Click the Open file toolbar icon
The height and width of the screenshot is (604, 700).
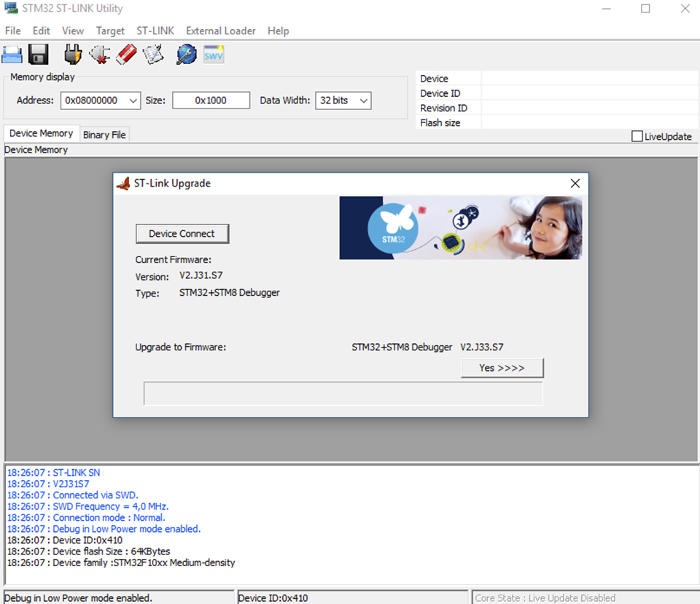coord(12,55)
